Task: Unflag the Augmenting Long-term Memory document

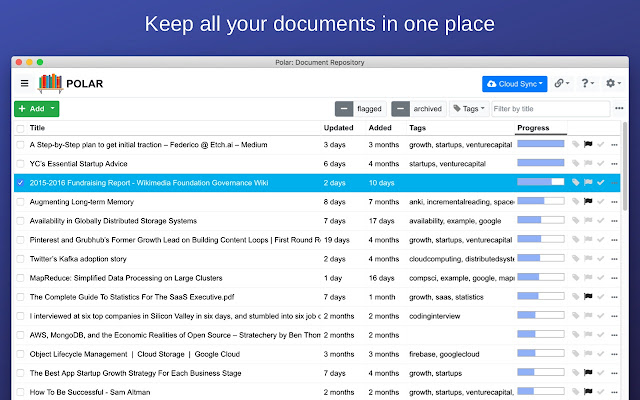Action: tap(588, 201)
